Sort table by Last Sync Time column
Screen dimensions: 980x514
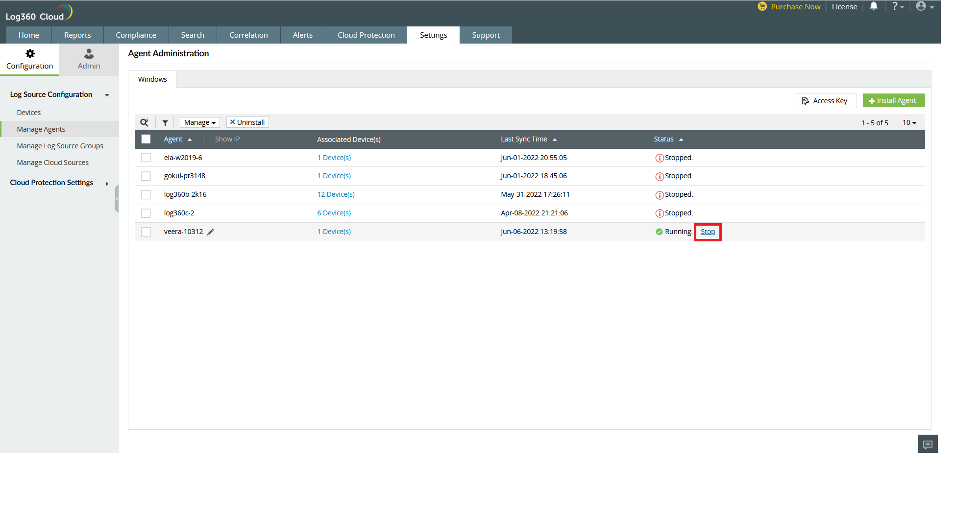point(524,139)
